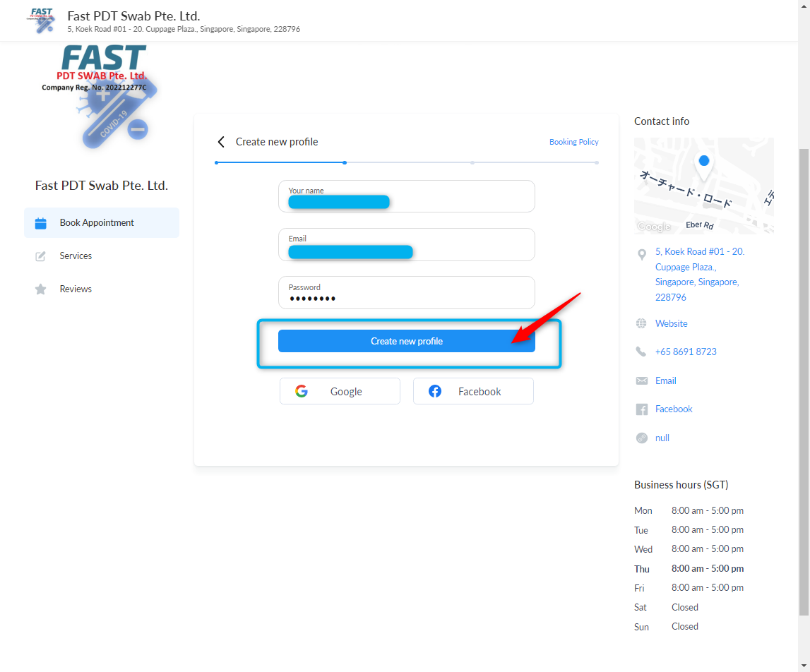Click the globe icon beside Website

[641, 323]
